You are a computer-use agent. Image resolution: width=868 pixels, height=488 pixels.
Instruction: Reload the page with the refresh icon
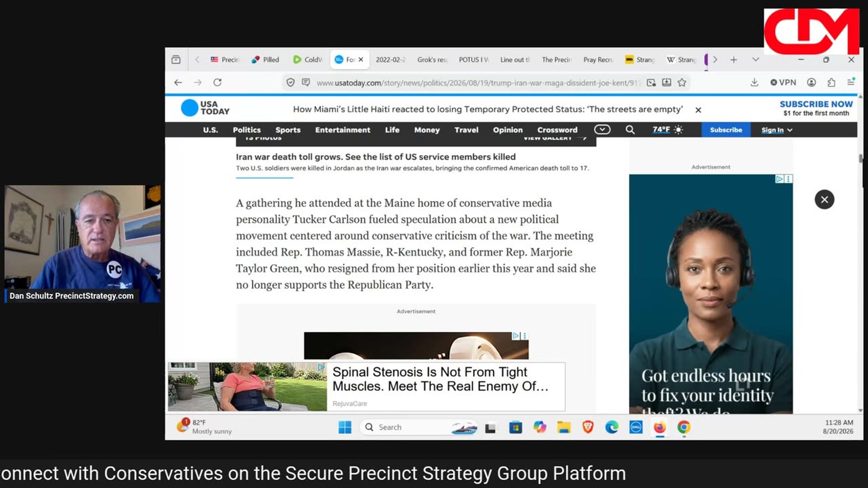click(x=217, y=82)
